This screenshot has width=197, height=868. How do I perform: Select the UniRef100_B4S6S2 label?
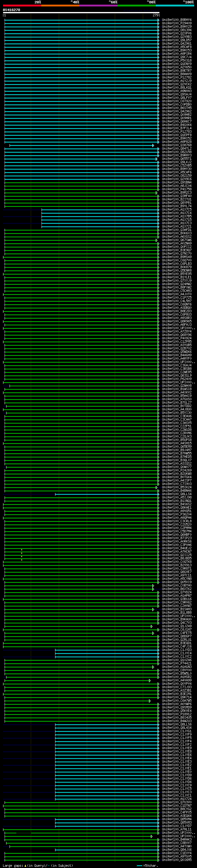pyautogui.click(x=177, y=504)
